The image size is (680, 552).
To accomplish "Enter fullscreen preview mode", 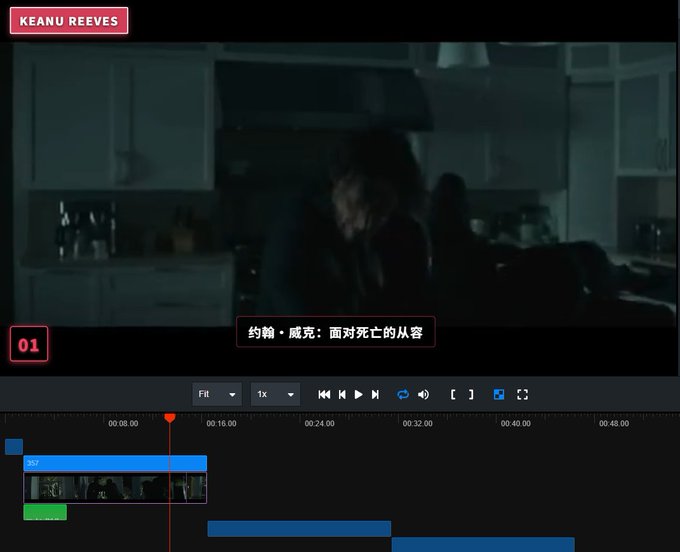I will (x=523, y=394).
